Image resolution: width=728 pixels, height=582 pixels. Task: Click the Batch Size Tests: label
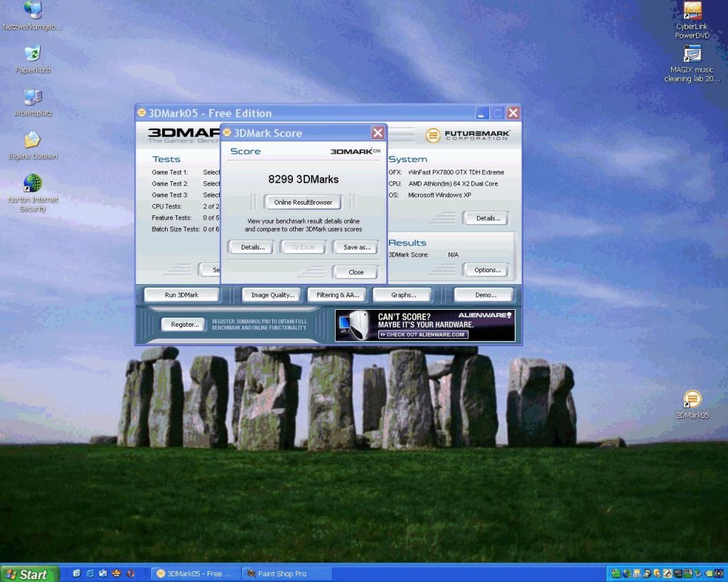tap(176, 230)
